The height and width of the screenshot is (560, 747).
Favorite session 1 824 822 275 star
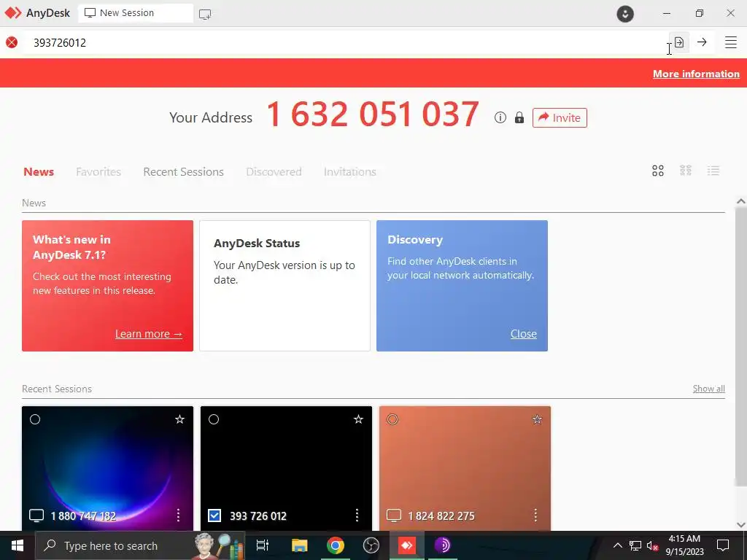click(x=537, y=419)
